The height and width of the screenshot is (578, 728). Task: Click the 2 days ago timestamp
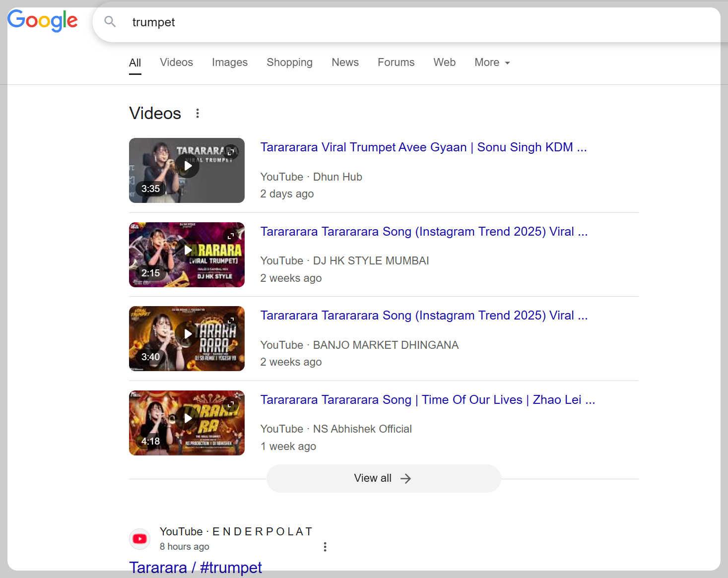[x=287, y=194]
